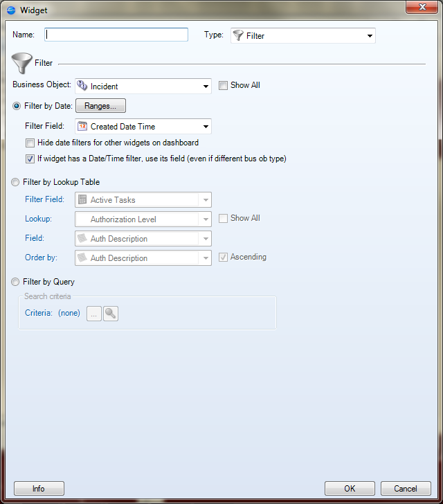Click the funnel icon in Type dropdown
The height and width of the screenshot is (504, 443).
[238, 35]
